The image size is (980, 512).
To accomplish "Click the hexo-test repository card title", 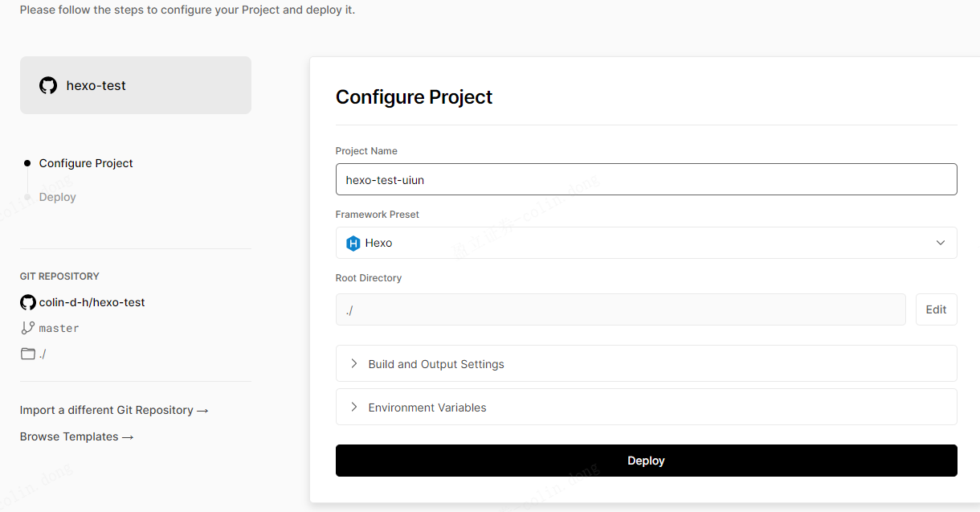I will coord(96,85).
